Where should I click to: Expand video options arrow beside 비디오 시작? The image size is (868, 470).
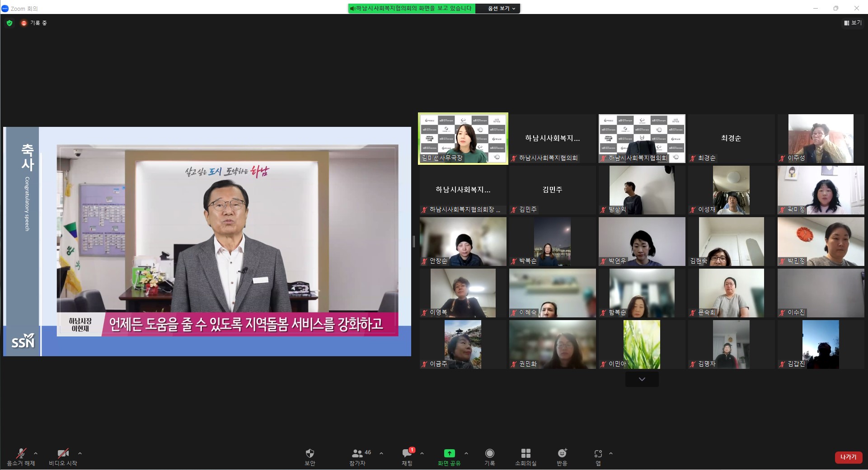pos(80,453)
